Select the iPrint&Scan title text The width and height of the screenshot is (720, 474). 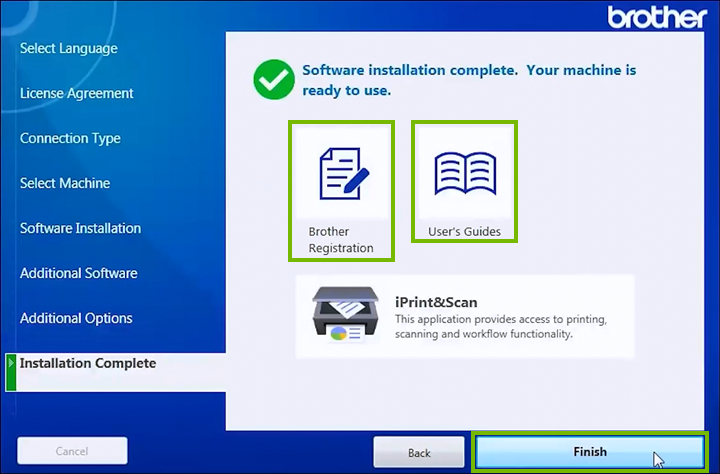point(436,302)
